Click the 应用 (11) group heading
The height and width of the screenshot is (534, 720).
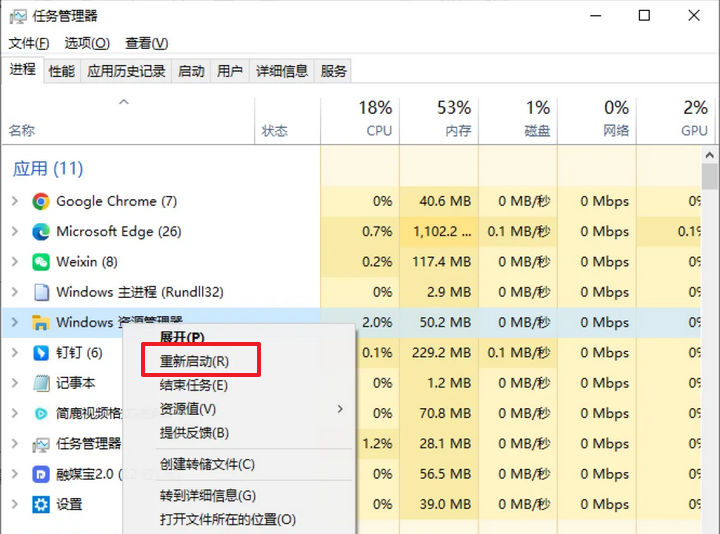tap(48, 169)
